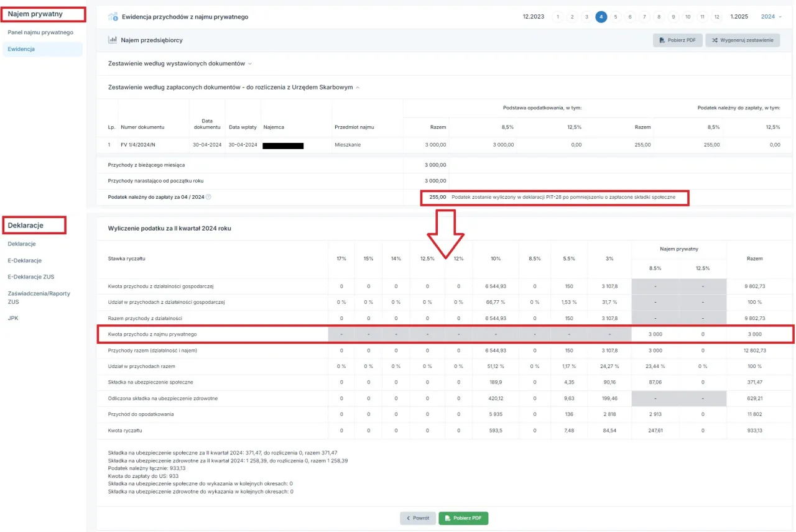The height and width of the screenshot is (532, 796).
Task: Click the bar chart icon beside Najem przedsiębiorcy
Action: point(113,40)
